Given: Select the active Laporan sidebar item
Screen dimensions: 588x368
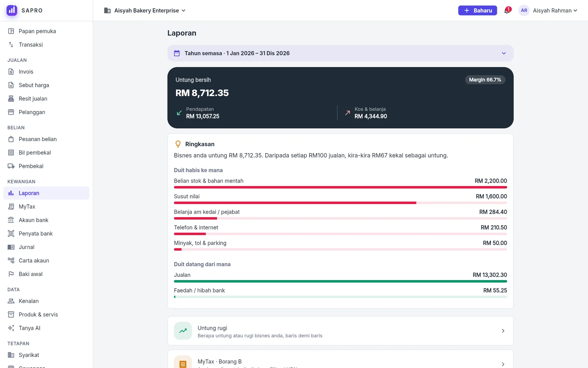Looking at the screenshot, I should (46, 193).
